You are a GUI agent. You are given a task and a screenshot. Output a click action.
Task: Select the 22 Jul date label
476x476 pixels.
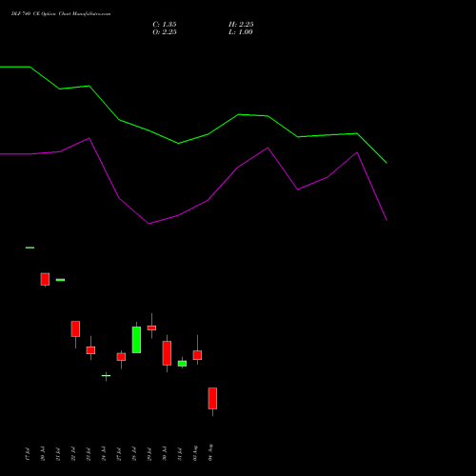(x=73, y=454)
